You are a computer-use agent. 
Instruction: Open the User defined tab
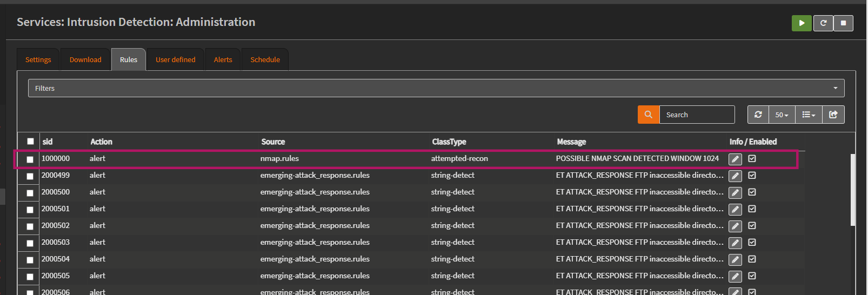click(175, 59)
